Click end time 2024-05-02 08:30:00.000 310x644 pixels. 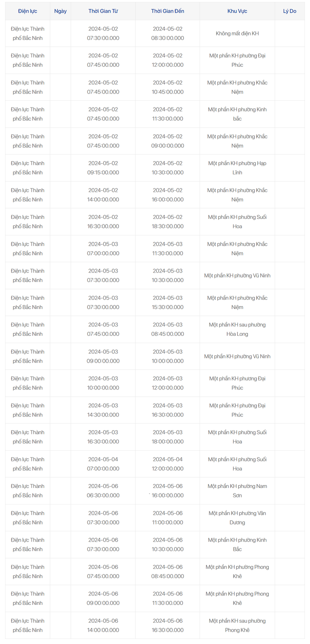pyautogui.click(x=168, y=34)
